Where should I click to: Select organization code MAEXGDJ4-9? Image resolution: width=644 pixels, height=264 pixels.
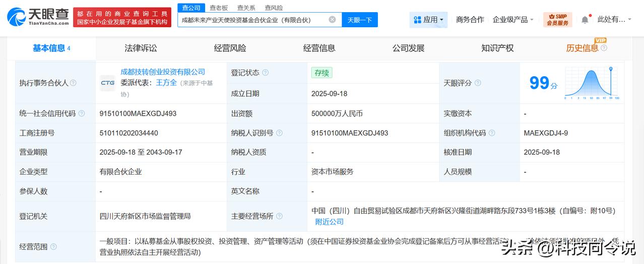click(545, 133)
